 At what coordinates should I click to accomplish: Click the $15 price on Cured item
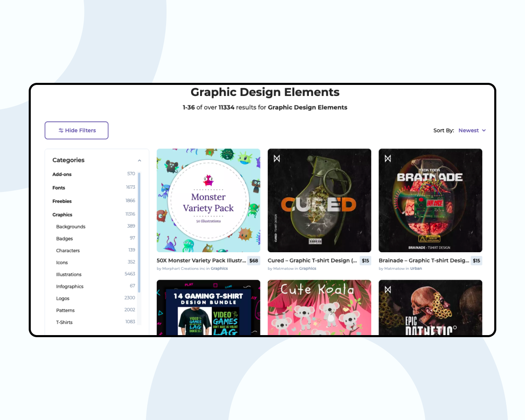coord(365,260)
